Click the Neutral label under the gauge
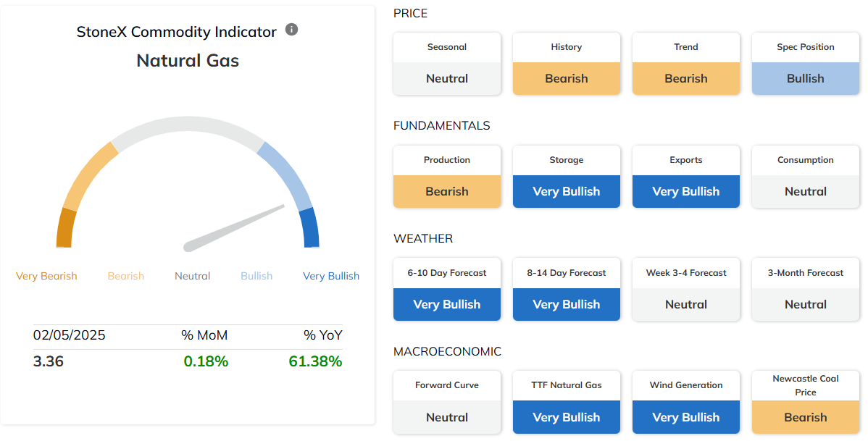 click(x=193, y=276)
